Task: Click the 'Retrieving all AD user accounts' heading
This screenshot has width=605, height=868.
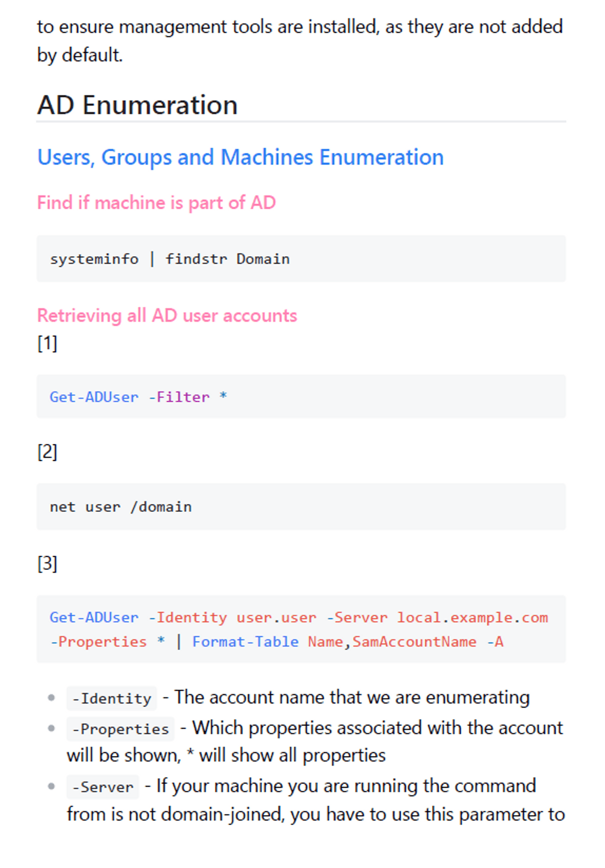Action: pos(167,316)
